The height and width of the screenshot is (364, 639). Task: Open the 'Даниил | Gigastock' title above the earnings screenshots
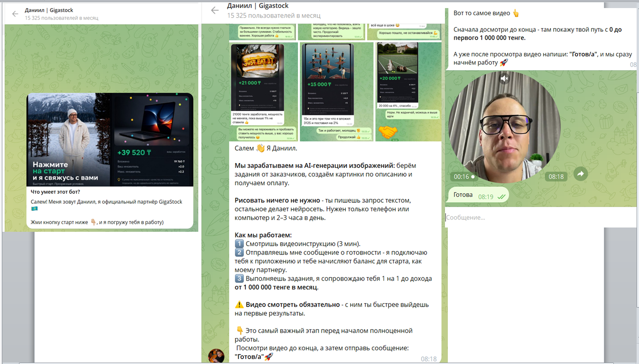tap(258, 6)
